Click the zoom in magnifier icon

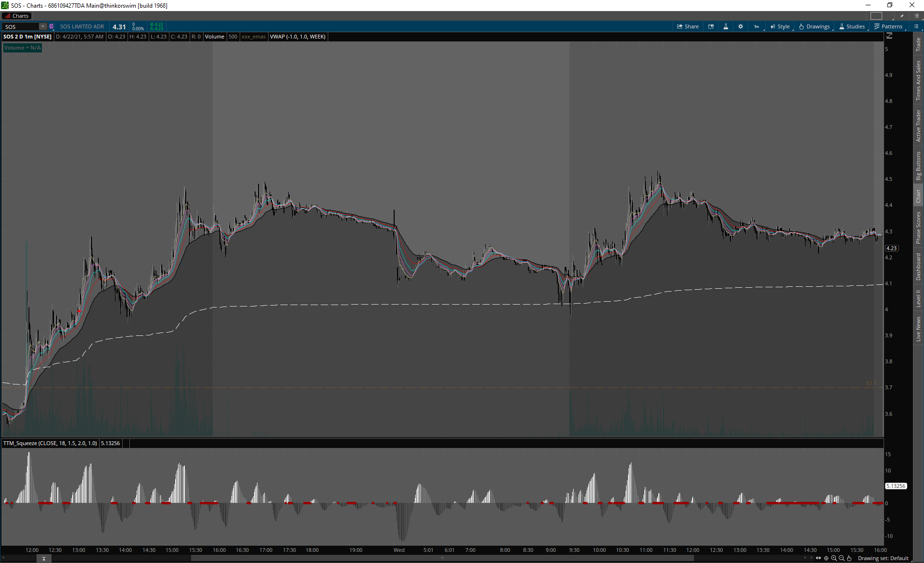834,558
